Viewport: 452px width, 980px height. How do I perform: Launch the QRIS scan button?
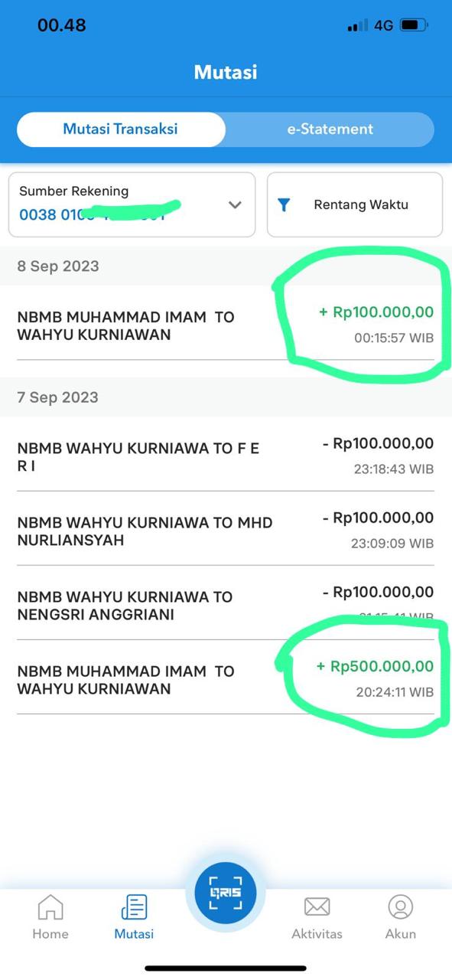pos(226,893)
